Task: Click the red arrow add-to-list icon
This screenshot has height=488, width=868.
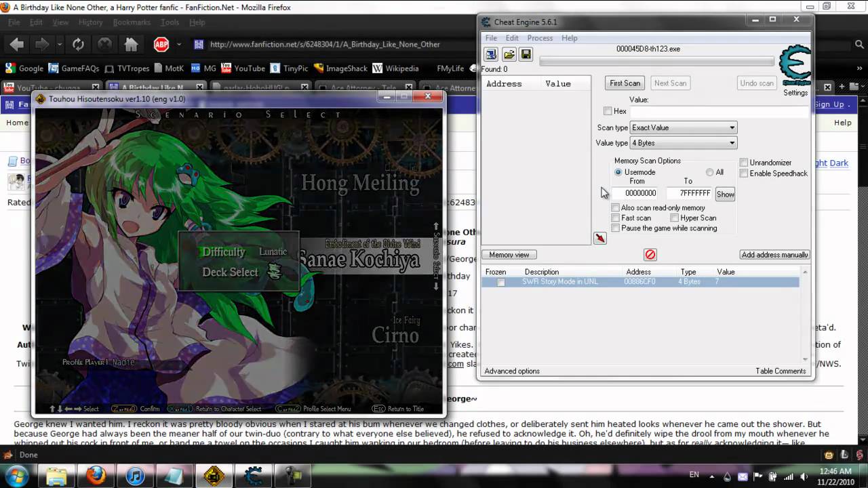Action: click(x=600, y=238)
